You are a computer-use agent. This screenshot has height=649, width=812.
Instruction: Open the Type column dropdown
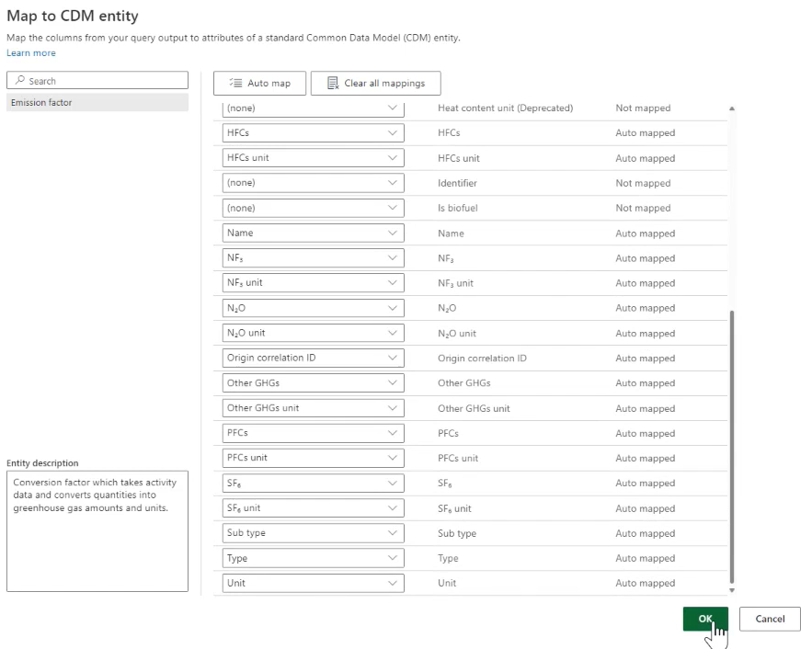click(x=314, y=558)
